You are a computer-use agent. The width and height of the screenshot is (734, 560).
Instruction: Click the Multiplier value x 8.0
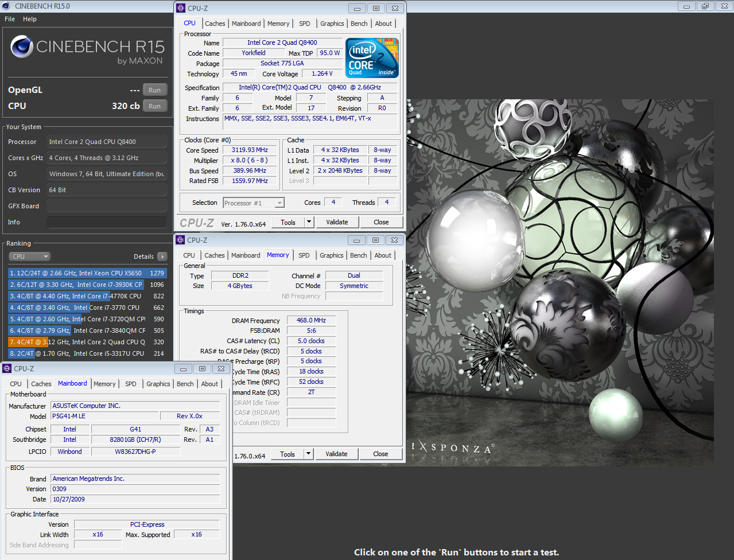pyautogui.click(x=250, y=161)
